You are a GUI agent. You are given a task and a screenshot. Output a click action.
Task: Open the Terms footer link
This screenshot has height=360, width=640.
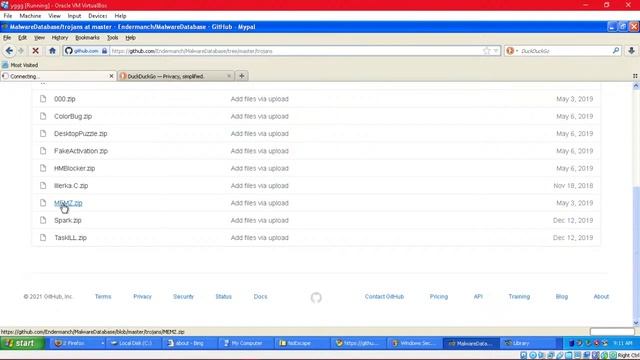click(103, 297)
